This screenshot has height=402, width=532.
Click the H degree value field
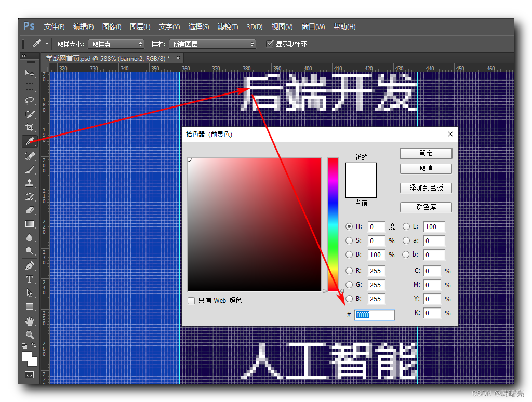tap(376, 226)
